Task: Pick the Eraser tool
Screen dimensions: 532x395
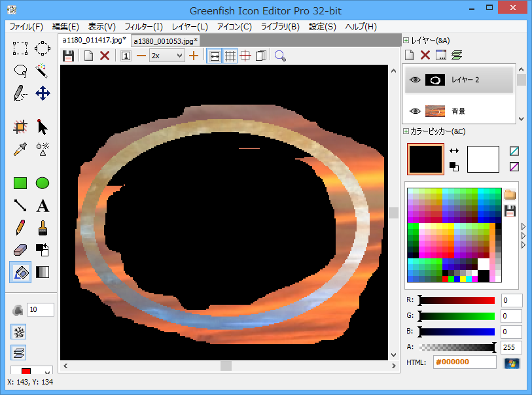Action: click(x=20, y=250)
